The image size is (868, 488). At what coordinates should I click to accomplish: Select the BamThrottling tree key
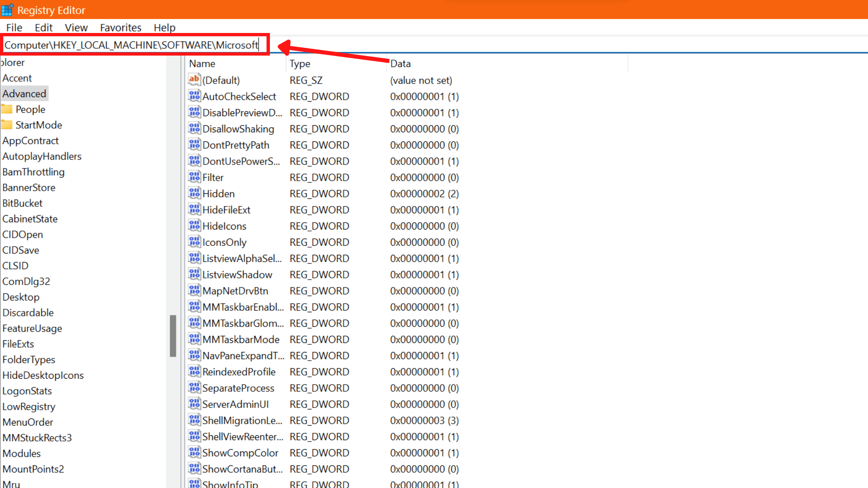33,172
